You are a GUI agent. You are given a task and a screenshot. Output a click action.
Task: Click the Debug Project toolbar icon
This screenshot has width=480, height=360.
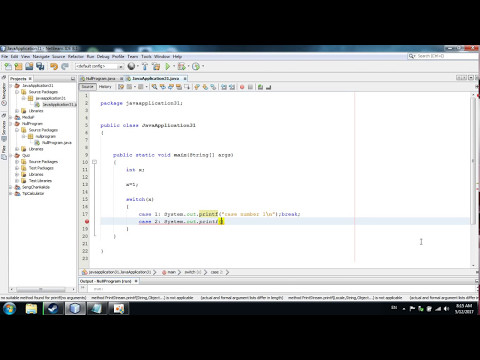point(181,66)
